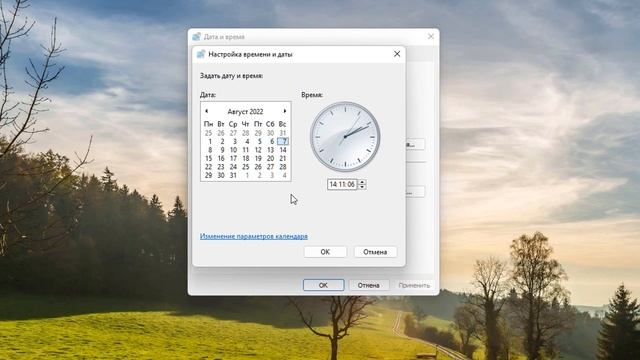Image resolution: width=640 pixels, height=360 pixels.
Task: Select August 21 in the calendar
Action: pos(283,158)
